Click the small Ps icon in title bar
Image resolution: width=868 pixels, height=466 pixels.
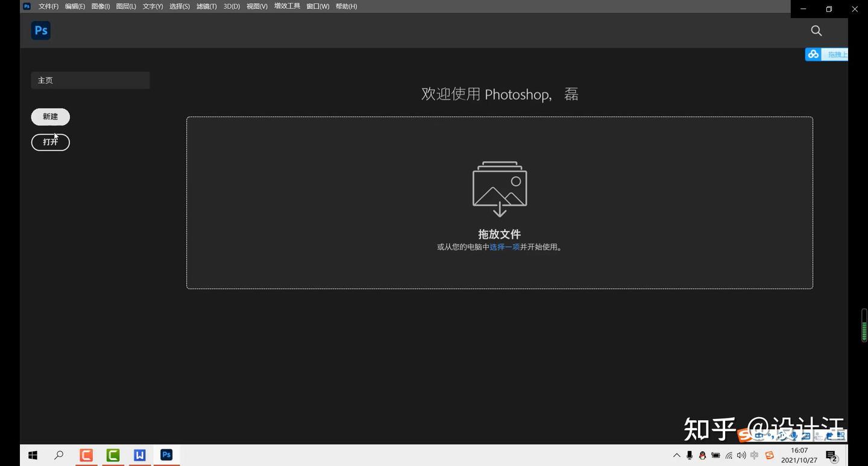[x=27, y=6]
